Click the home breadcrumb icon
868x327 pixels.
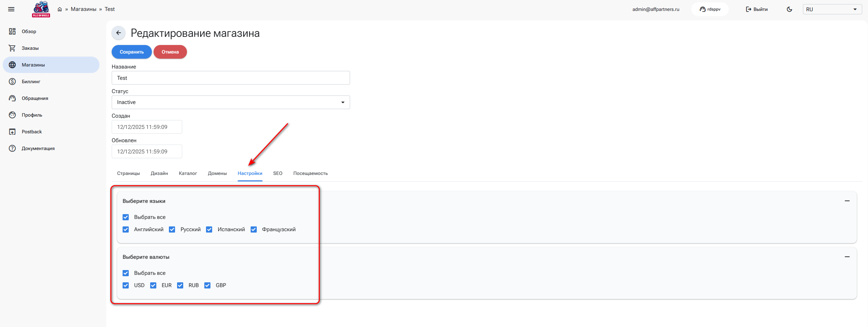(60, 9)
